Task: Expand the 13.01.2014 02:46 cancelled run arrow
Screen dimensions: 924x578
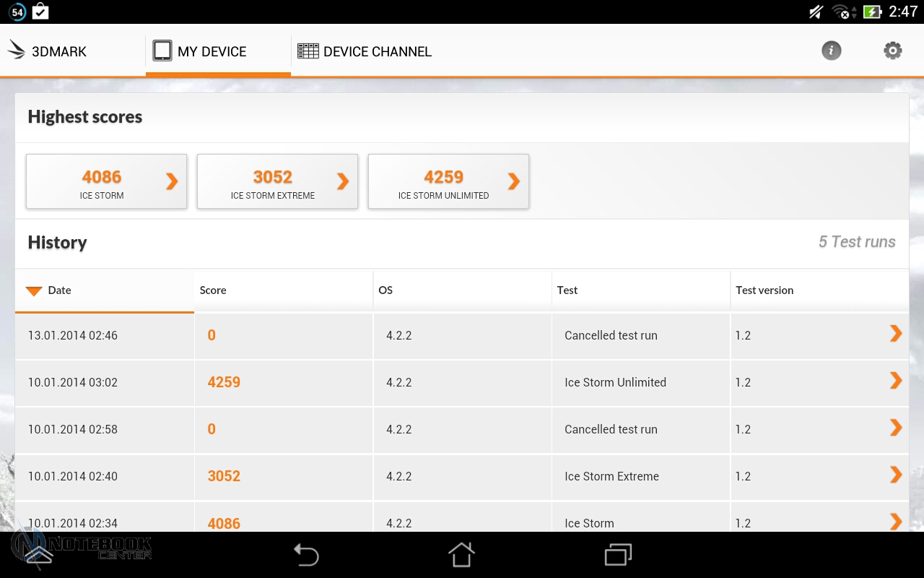Action: (x=896, y=333)
